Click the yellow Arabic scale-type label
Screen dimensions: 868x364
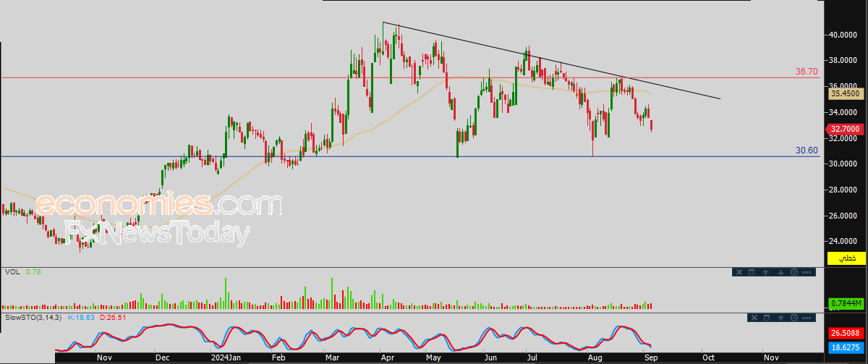[x=846, y=258]
